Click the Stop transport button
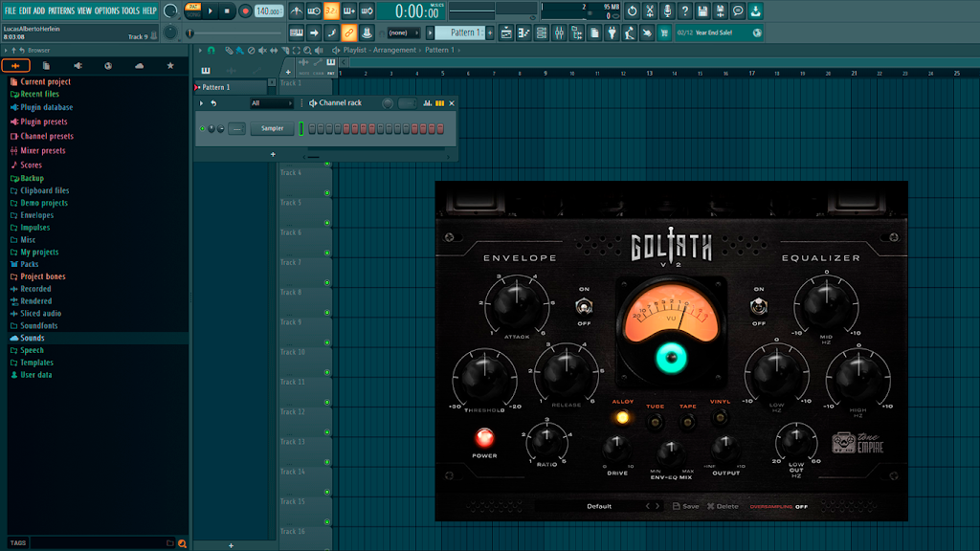This screenshot has height=551, width=980. click(227, 11)
